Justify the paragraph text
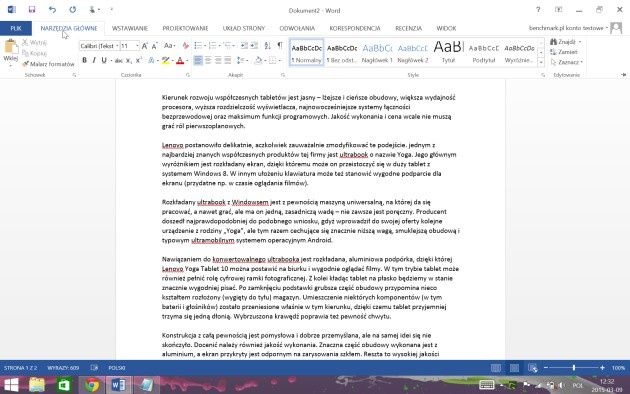630x394 pixels. point(228,61)
